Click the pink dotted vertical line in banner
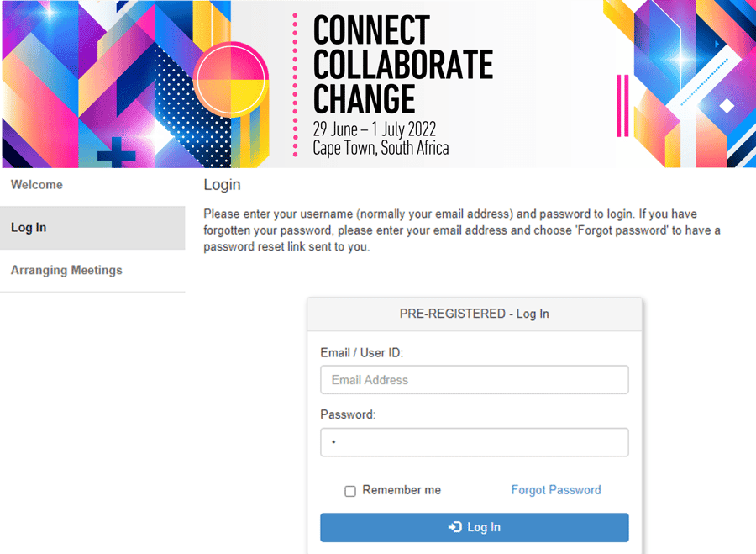The image size is (756, 554). (x=295, y=84)
